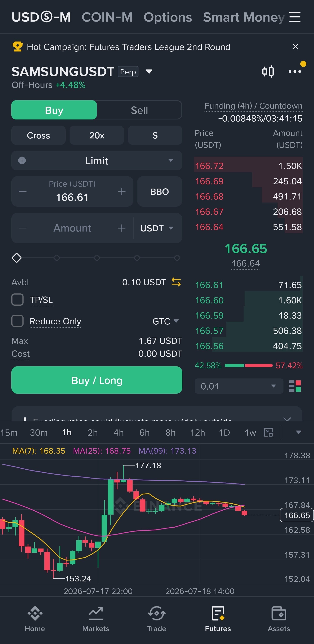Open the 0.01 price precision dropdown
The image size is (314, 644).
coord(239,386)
